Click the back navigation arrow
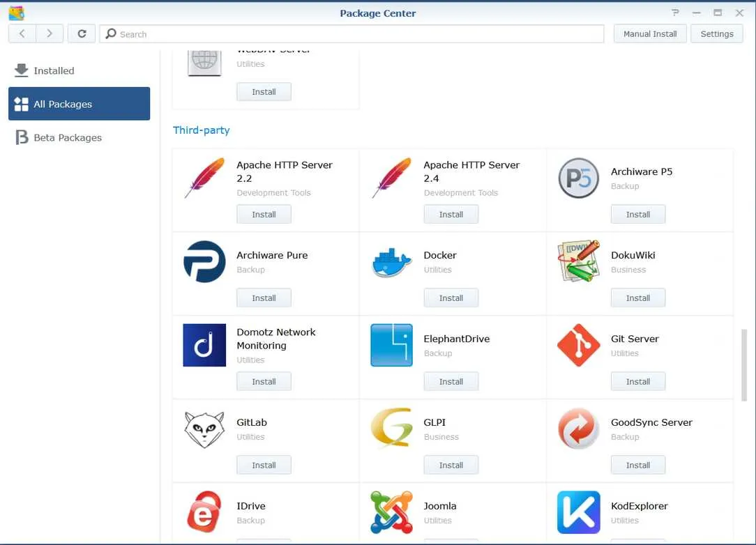Image resolution: width=756 pixels, height=545 pixels. [22, 33]
